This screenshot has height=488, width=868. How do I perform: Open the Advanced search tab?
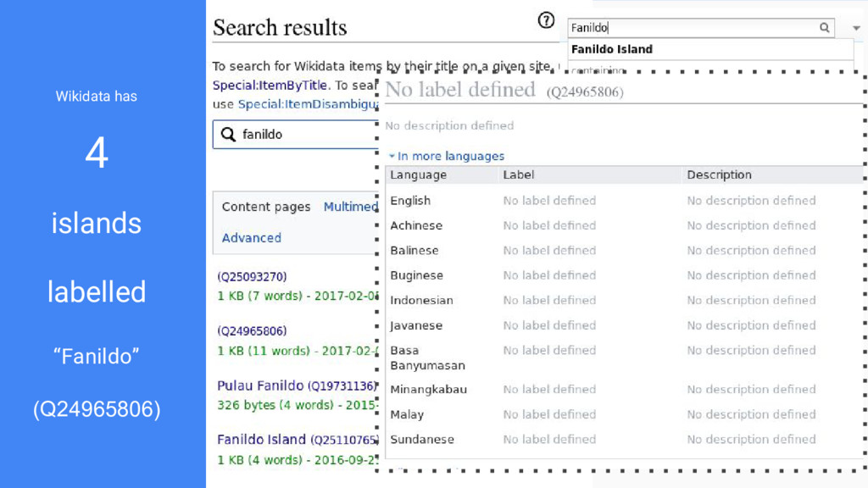tap(251, 238)
